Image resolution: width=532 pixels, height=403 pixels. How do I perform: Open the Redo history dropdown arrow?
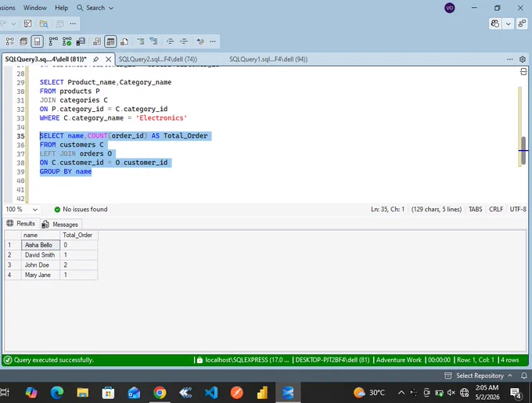point(13,23)
